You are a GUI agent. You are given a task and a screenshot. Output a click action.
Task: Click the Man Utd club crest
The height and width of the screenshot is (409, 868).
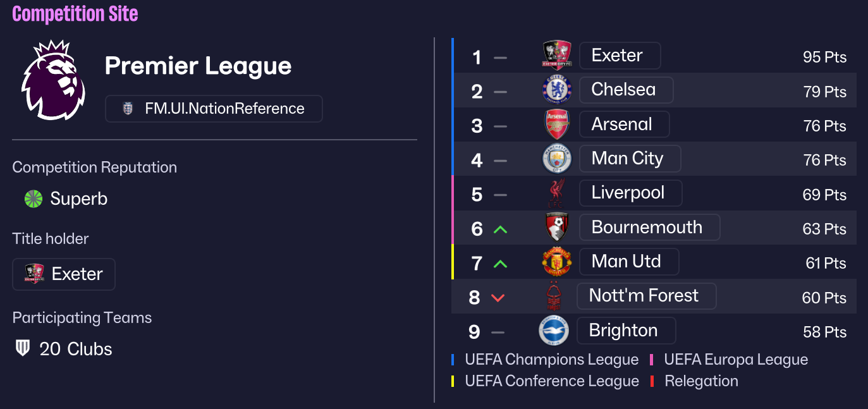click(x=557, y=262)
